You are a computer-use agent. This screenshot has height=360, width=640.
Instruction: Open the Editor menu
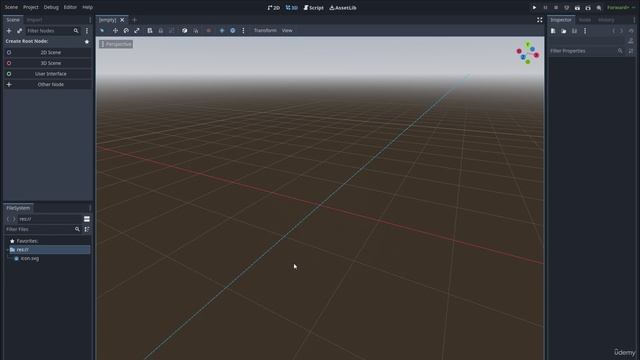point(70,7)
